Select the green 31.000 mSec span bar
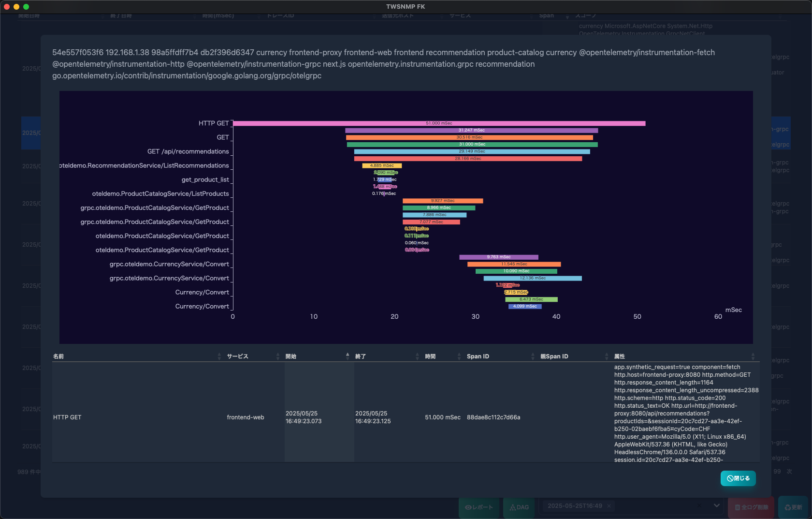The height and width of the screenshot is (519, 812). [472, 144]
